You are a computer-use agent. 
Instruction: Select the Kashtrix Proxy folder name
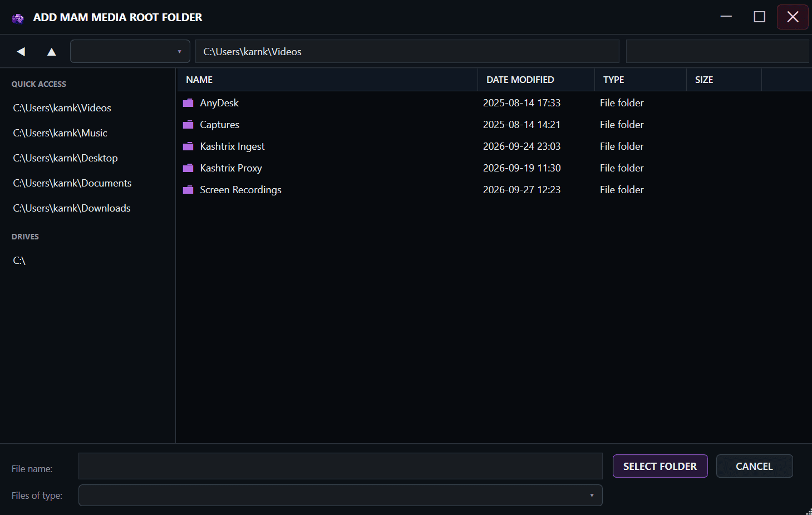231,168
